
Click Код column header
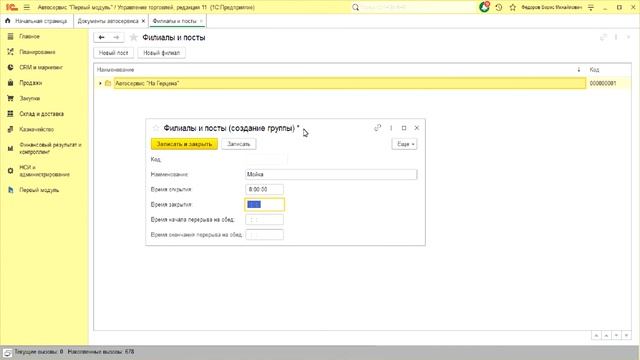click(x=595, y=70)
